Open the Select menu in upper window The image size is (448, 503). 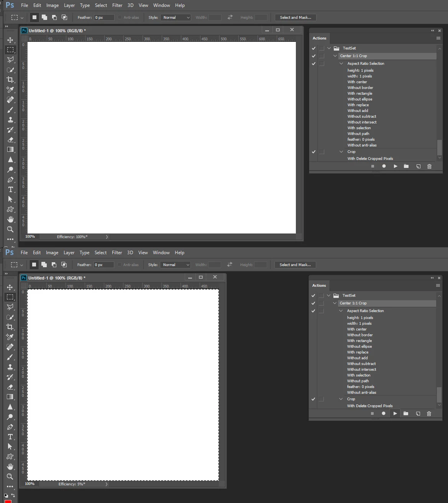(101, 5)
